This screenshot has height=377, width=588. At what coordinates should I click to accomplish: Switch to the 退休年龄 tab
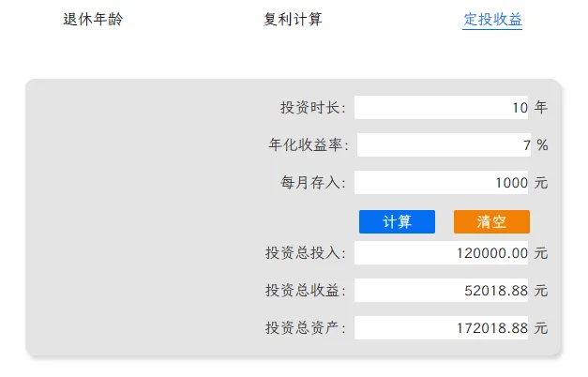click(x=92, y=20)
